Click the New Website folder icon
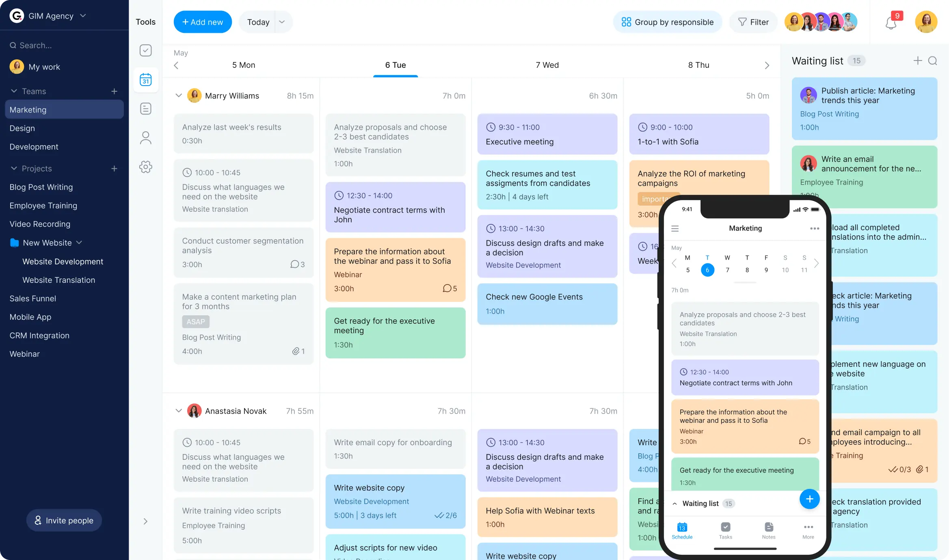The image size is (949, 560). coord(14,243)
